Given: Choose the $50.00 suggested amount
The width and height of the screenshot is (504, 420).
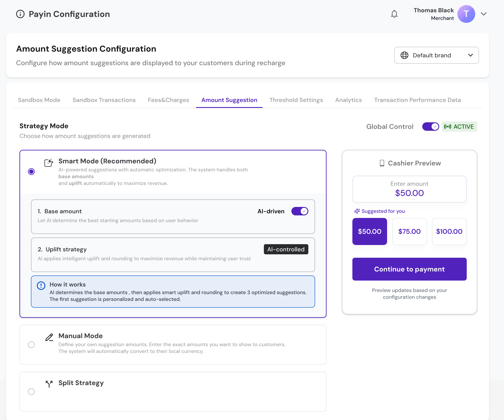Looking at the screenshot, I should pyautogui.click(x=369, y=231).
